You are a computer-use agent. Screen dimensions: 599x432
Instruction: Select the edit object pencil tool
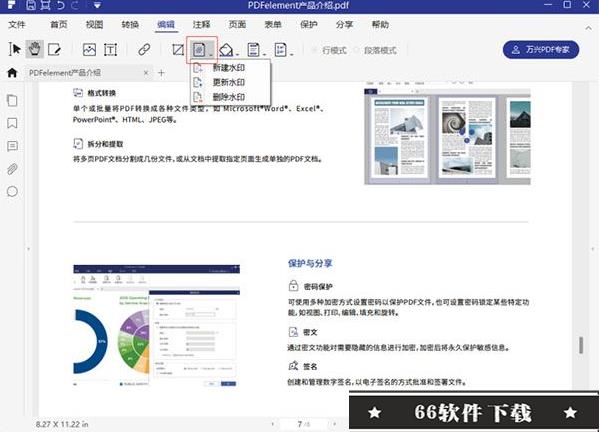point(54,49)
